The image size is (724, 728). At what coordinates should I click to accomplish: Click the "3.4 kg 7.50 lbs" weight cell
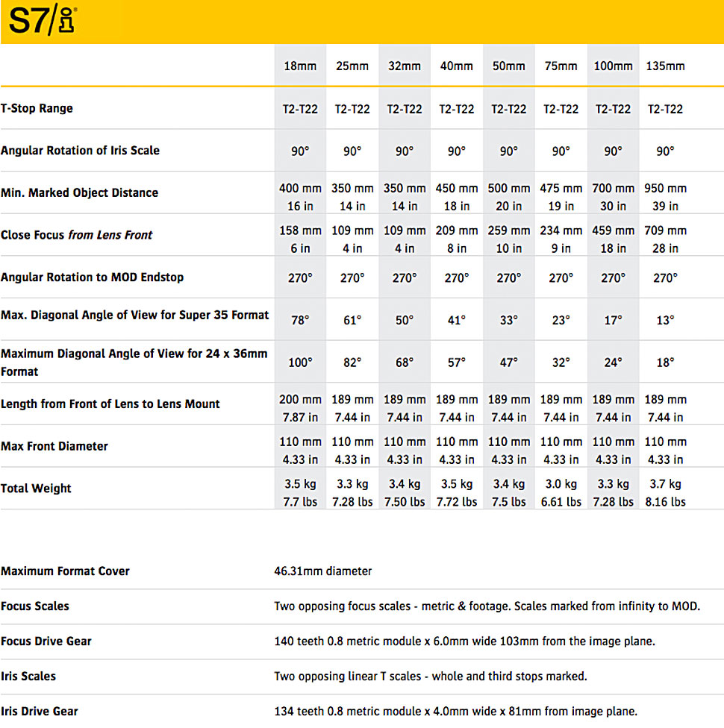[x=405, y=492]
